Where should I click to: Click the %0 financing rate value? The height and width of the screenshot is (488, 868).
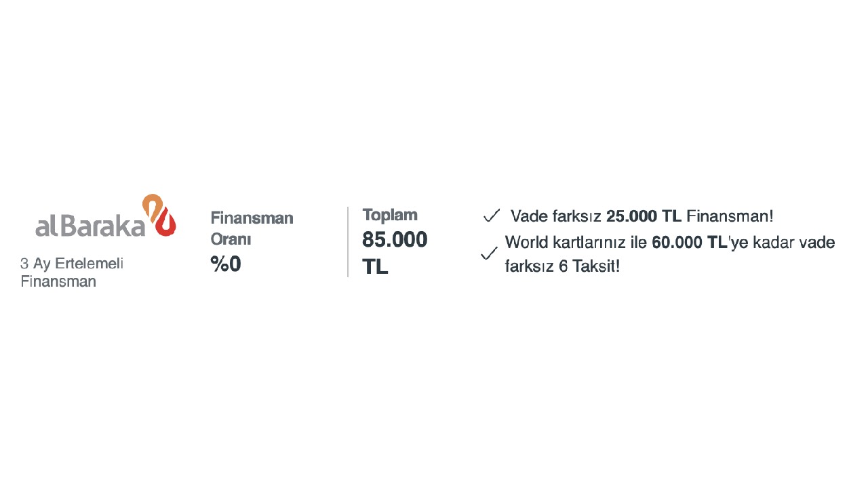(x=226, y=264)
